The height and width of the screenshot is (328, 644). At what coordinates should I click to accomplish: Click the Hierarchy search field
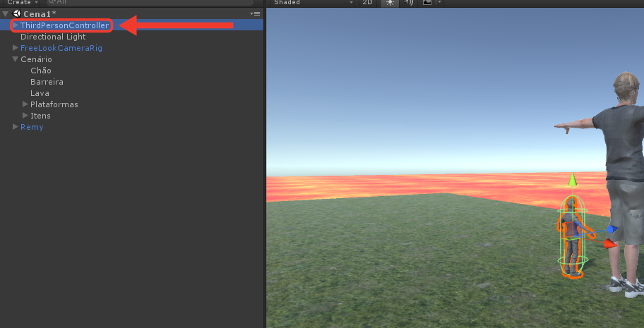pyautogui.click(x=150, y=2)
